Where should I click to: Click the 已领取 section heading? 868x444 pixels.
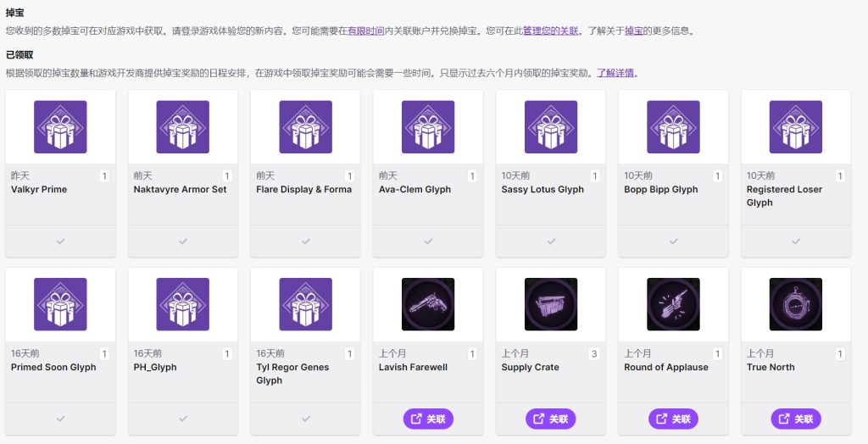pos(19,55)
